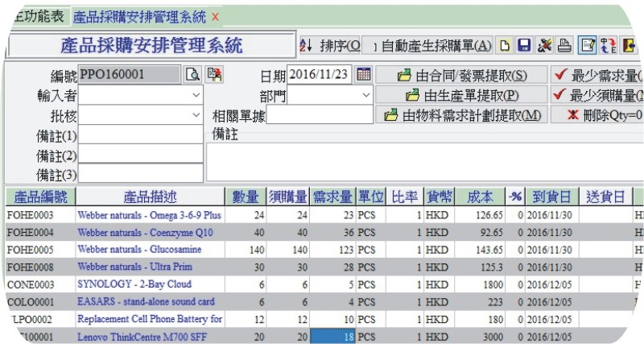This screenshot has height=344, width=644.
Task: Click the 編號 field PPO160001
Action: 129,75
